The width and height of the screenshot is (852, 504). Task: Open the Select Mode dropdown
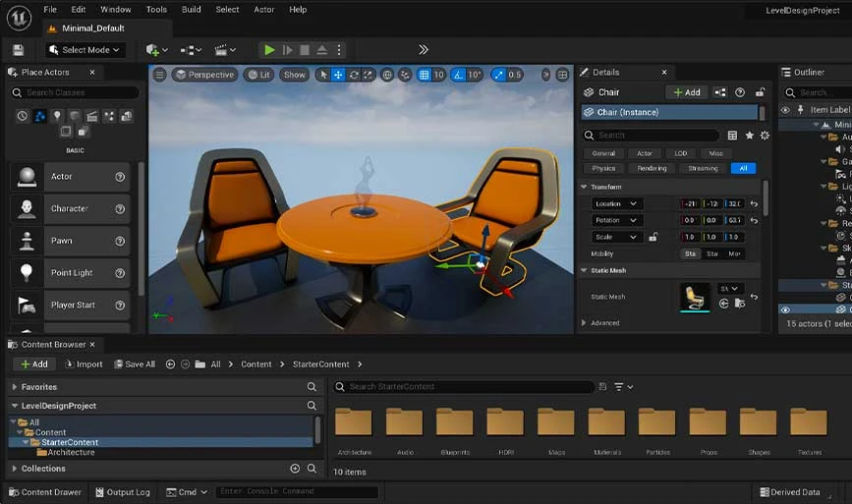(85, 50)
